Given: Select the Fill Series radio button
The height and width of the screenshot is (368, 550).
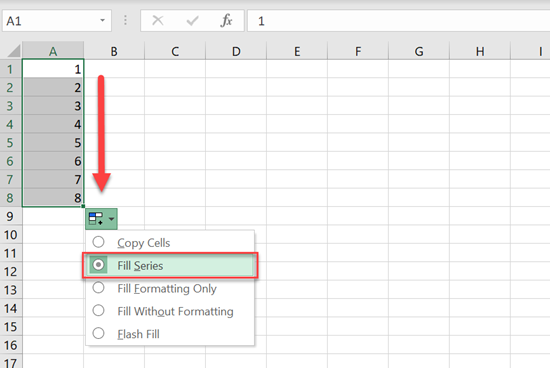Looking at the screenshot, I should [98, 265].
